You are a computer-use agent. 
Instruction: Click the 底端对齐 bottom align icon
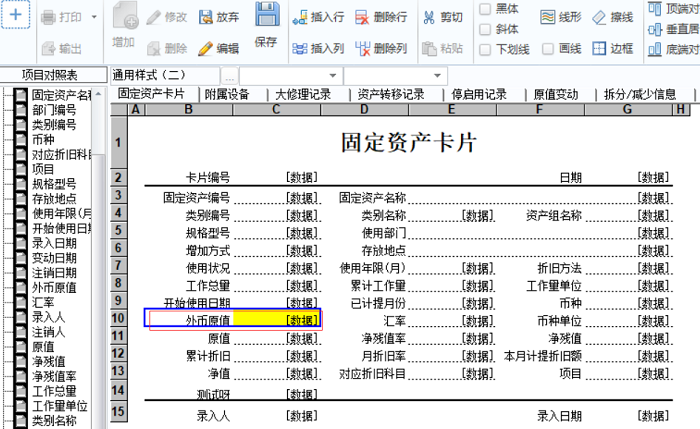point(654,49)
